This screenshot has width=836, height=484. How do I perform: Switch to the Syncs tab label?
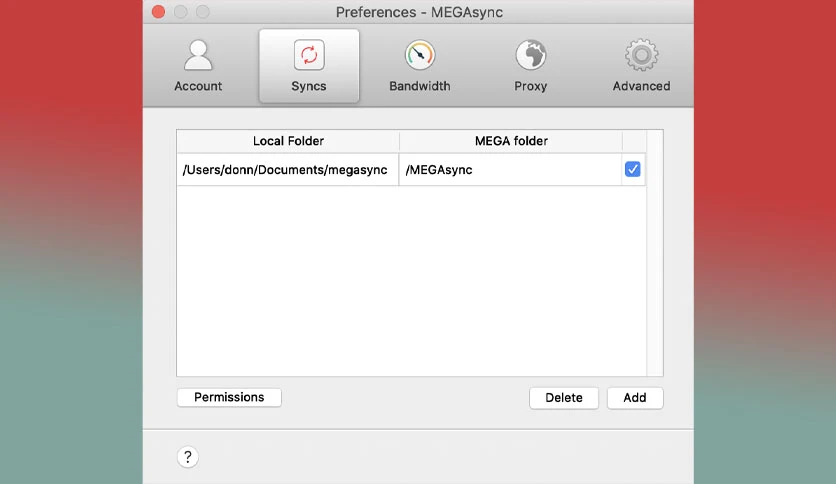309,86
